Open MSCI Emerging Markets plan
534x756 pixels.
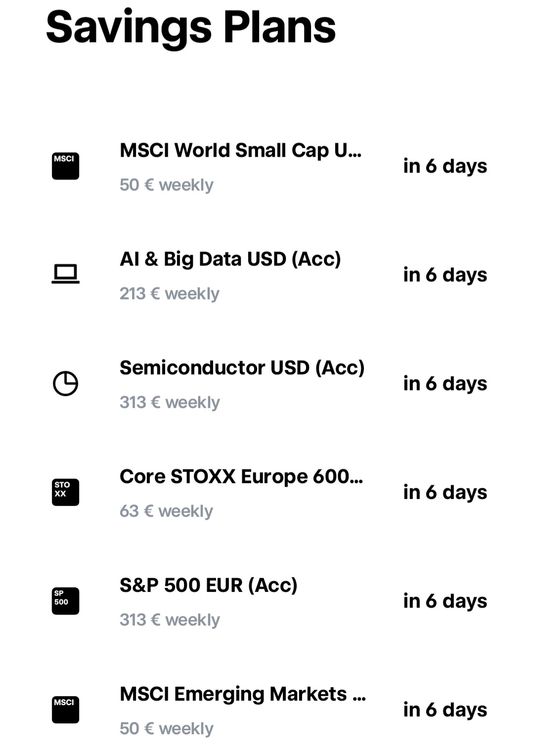click(267, 711)
